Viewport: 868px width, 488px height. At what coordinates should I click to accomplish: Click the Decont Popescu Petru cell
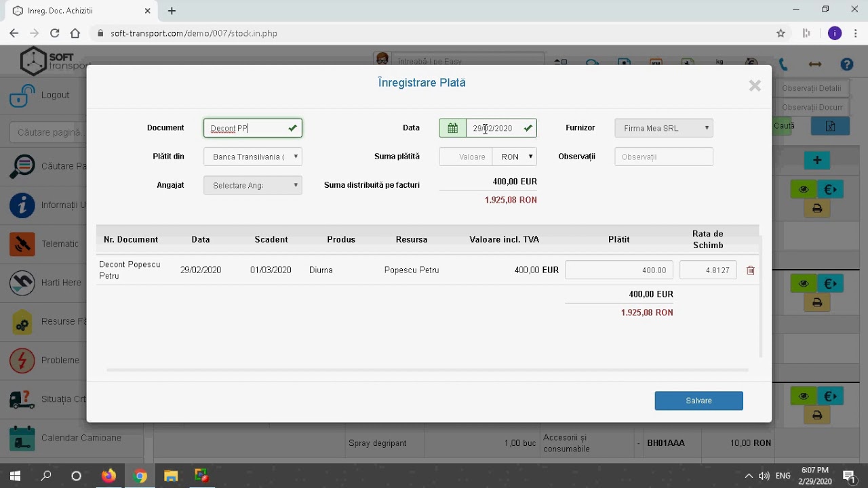coord(130,270)
